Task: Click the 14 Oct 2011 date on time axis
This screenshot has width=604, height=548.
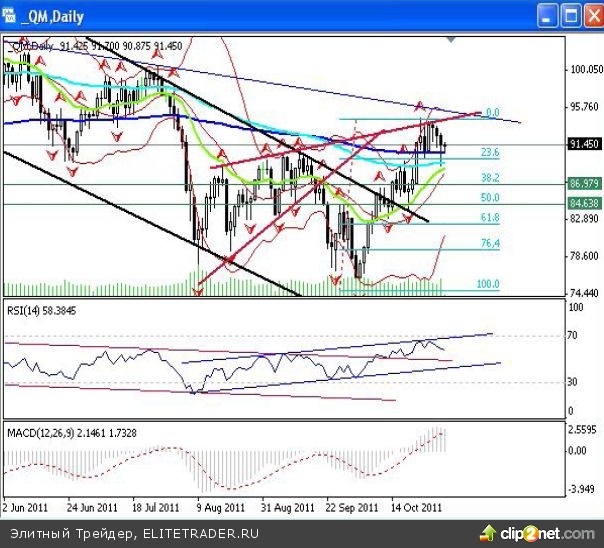Action: coord(418,506)
